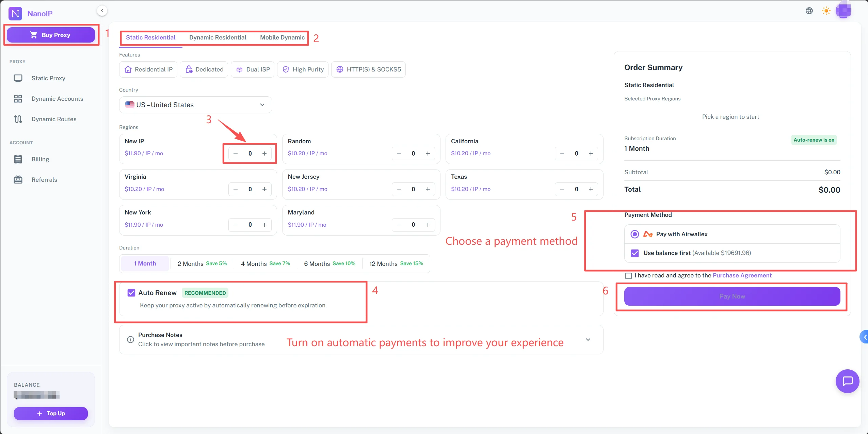Screen dimensions: 868x434
Task: Open the language globe icon
Action: (809, 11)
